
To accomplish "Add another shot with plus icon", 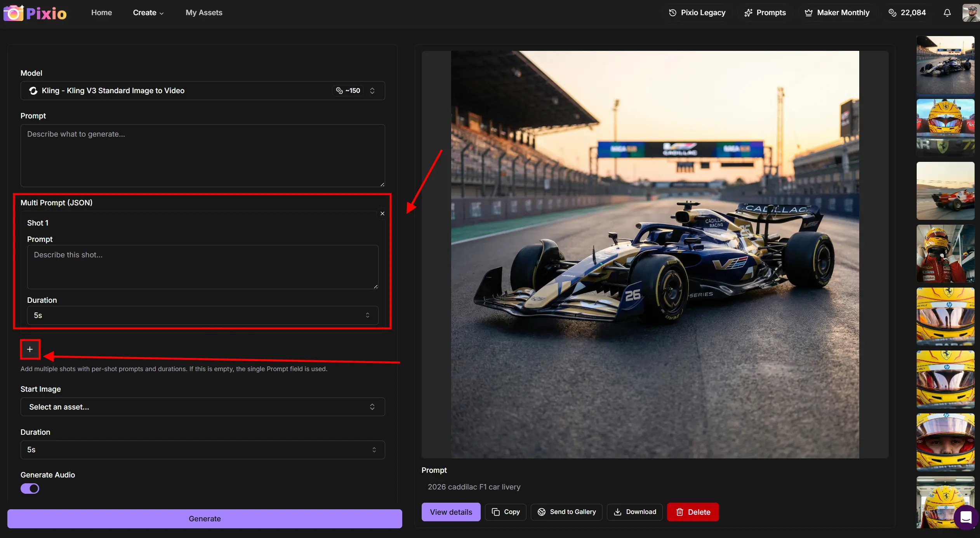I will pos(30,349).
